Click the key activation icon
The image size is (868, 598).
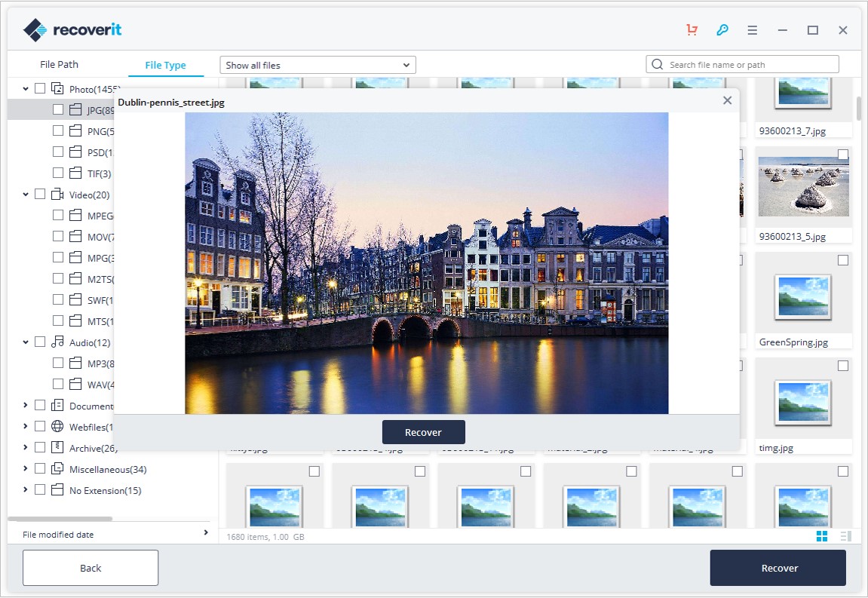722,30
